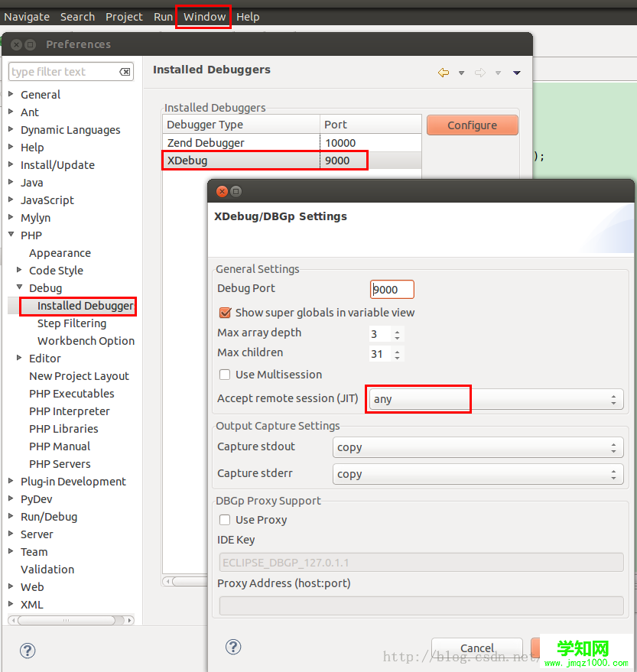The image size is (637, 672).
Task: Click the type filter text field
Action: 64,72
